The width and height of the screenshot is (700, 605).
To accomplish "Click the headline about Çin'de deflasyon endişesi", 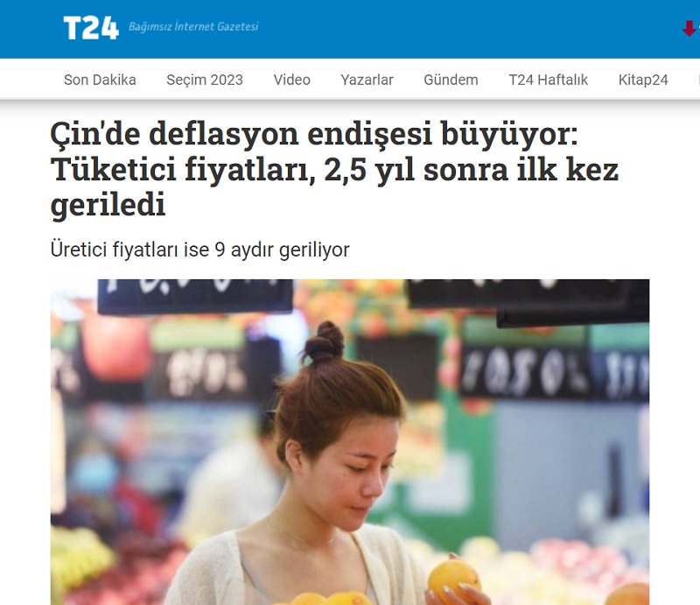I will click(x=334, y=169).
